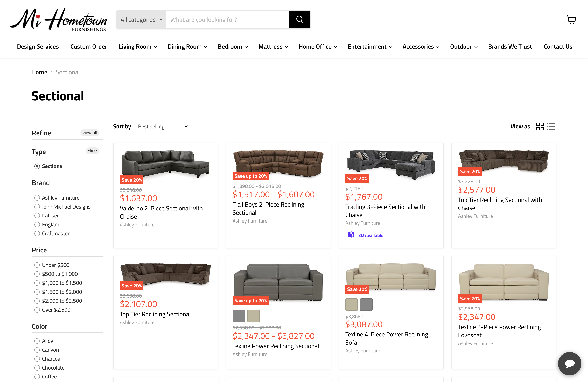Click the 3D Available cube icon
This screenshot has width=588, height=382.
tap(351, 235)
